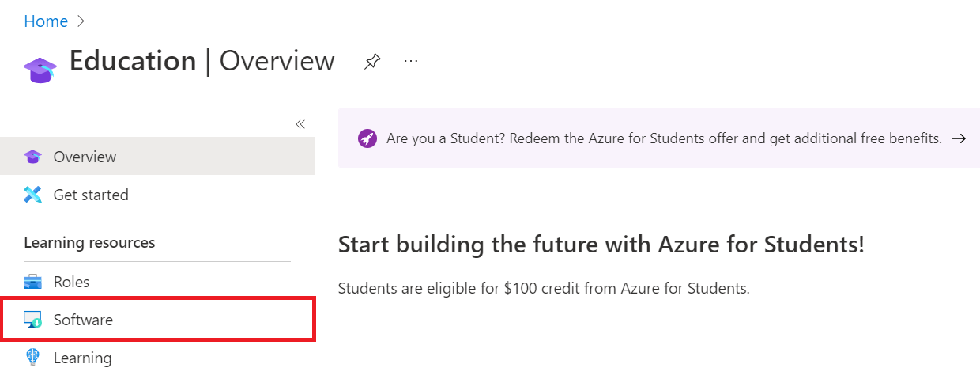Click the Redeem Azure for Students banner text

click(x=664, y=138)
